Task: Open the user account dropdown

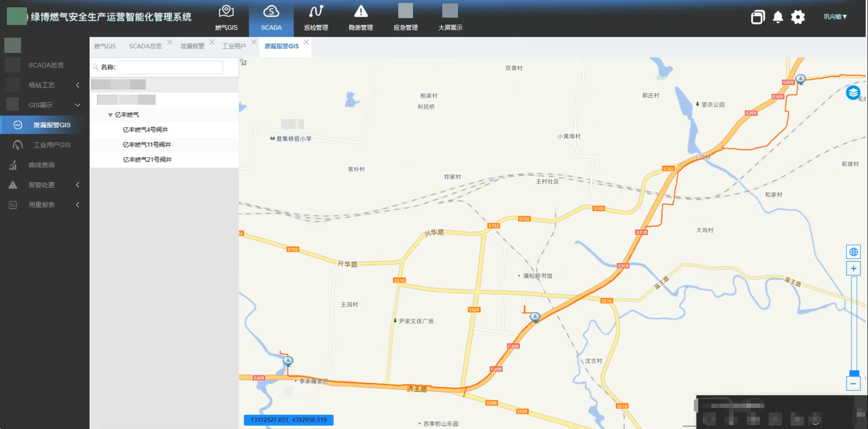Action: pos(835,17)
